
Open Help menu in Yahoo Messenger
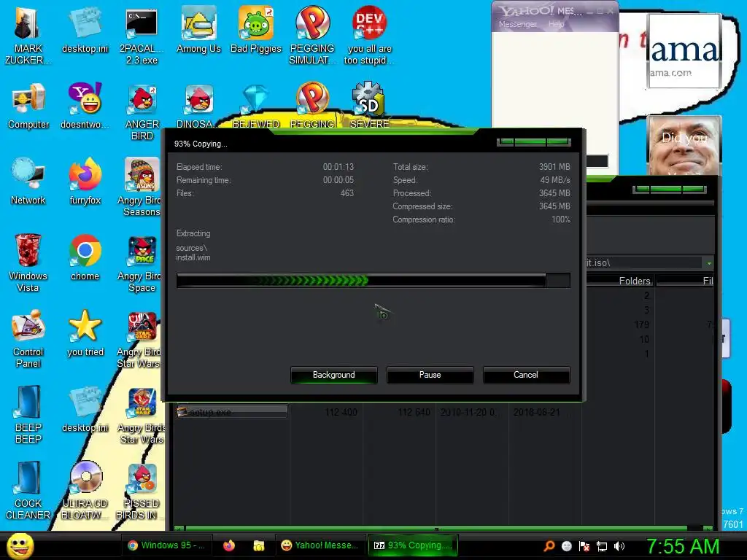pyautogui.click(x=556, y=24)
